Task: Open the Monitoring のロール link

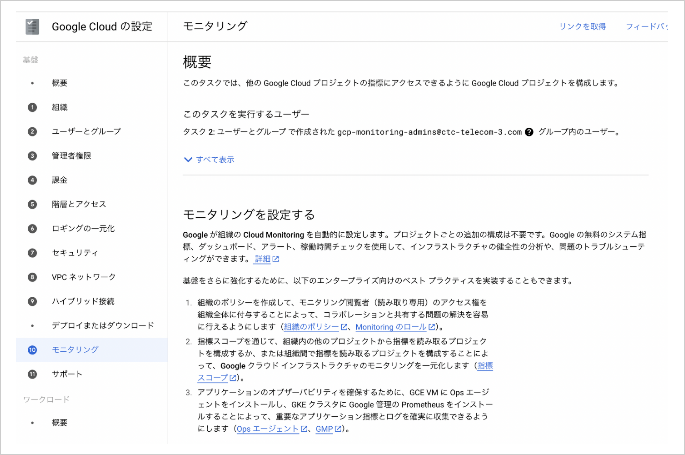Action: point(391,327)
